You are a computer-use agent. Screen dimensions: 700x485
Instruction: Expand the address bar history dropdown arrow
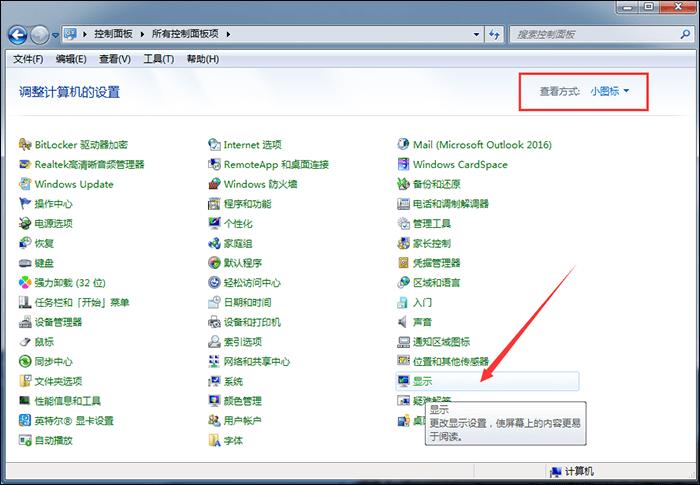click(476, 34)
